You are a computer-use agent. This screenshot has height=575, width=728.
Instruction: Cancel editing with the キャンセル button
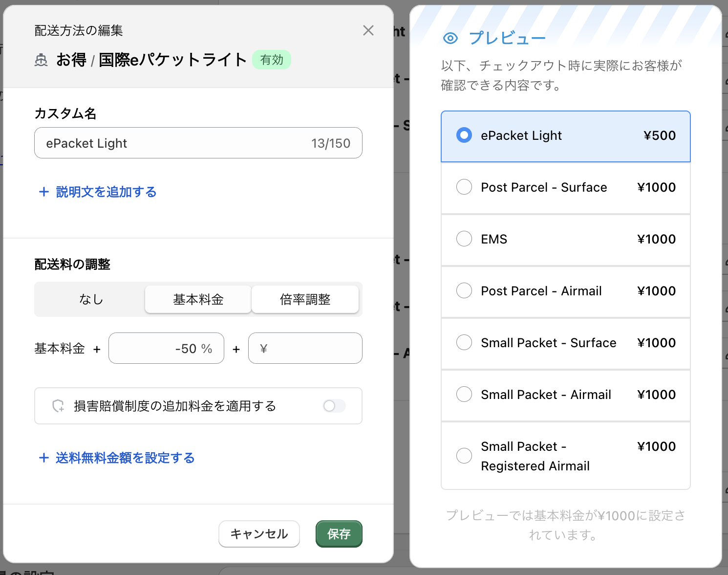click(x=259, y=534)
